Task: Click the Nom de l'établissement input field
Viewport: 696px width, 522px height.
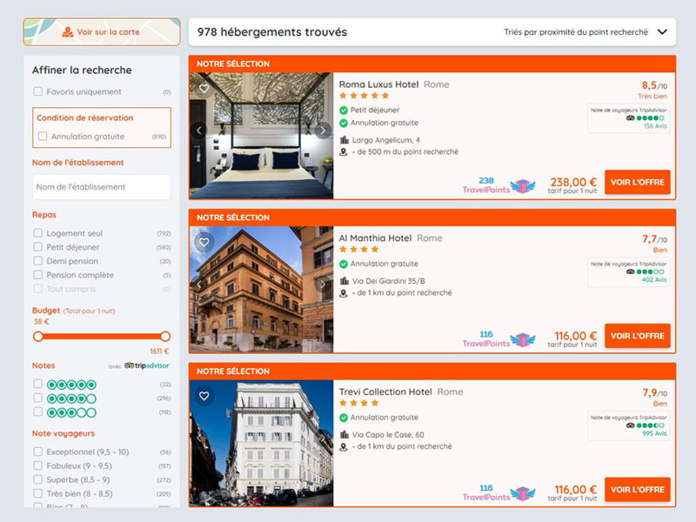Action: pos(102,187)
